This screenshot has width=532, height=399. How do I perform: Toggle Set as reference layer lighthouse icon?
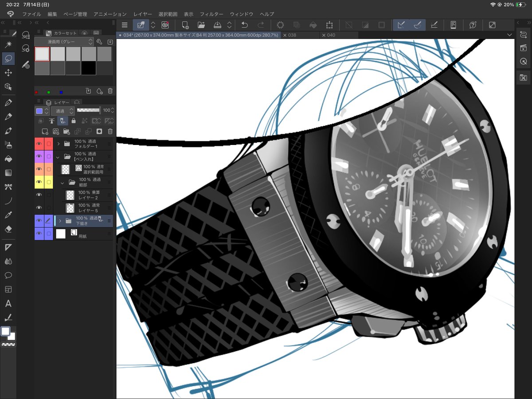tap(52, 121)
